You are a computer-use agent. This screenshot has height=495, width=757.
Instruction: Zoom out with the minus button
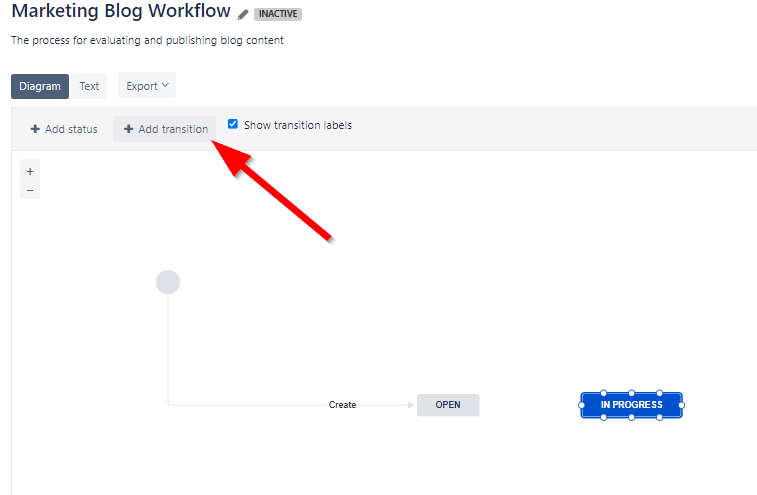[30, 190]
